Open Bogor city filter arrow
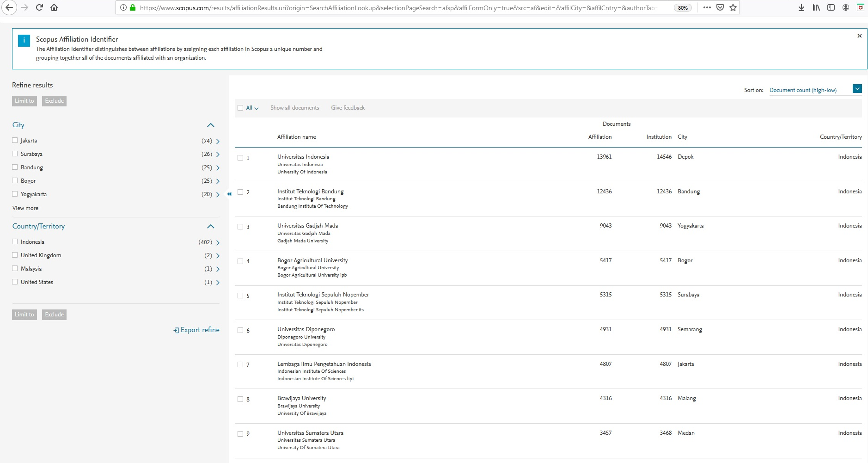The width and height of the screenshot is (868, 463). click(218, 181)
